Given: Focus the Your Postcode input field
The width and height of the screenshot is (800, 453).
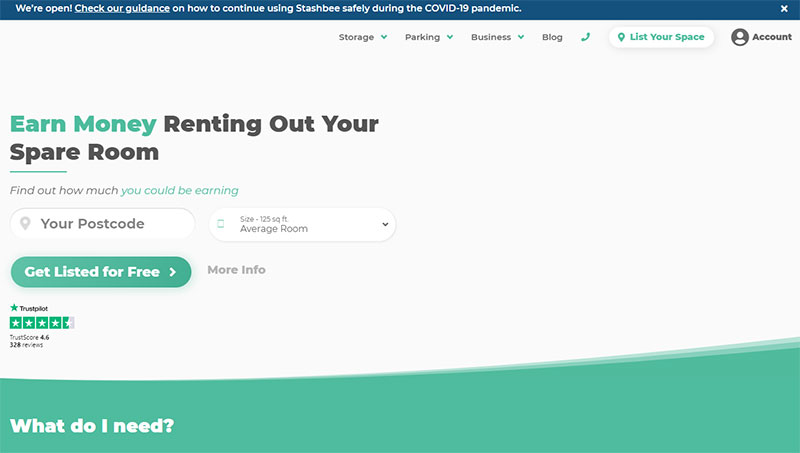Looking at the screenshot, I should pos(103,223).
